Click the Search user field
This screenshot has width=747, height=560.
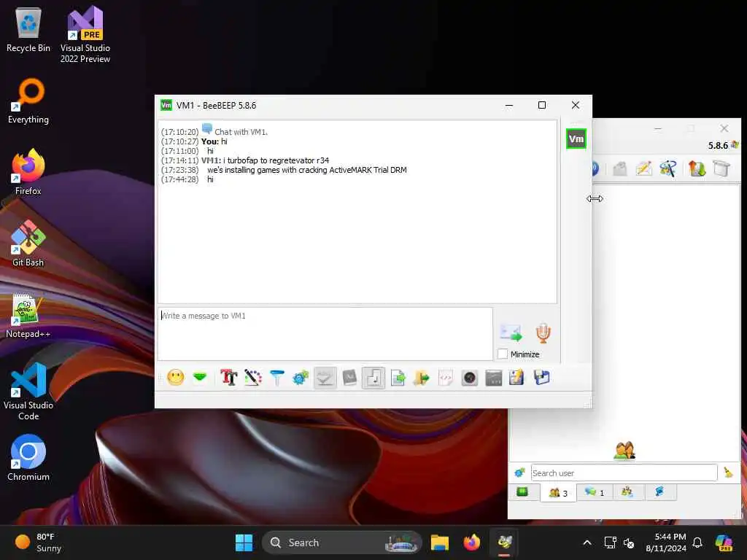(624, 472)
